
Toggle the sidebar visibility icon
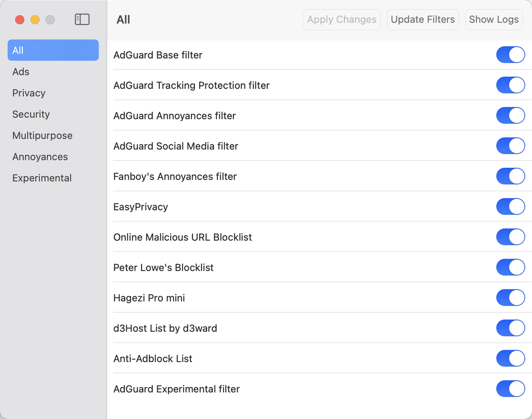coord(82,20)
